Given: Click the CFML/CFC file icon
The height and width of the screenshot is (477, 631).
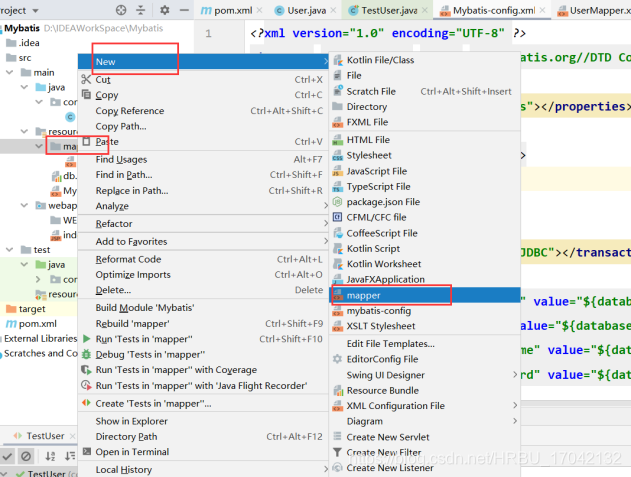Looking at the screenshot, I should (338, 217).
